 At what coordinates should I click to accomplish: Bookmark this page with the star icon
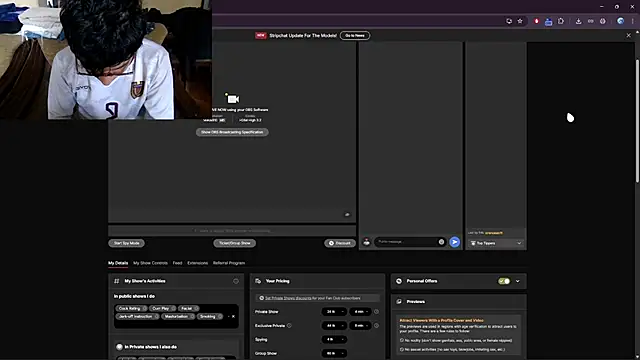(x=520, y=21)
